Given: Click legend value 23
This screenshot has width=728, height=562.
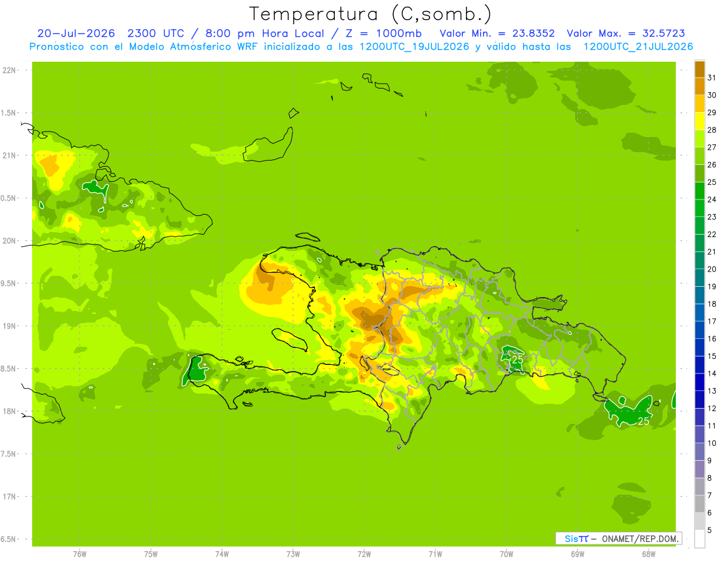Looking at the screenshot, I should [x=712, y=217].
